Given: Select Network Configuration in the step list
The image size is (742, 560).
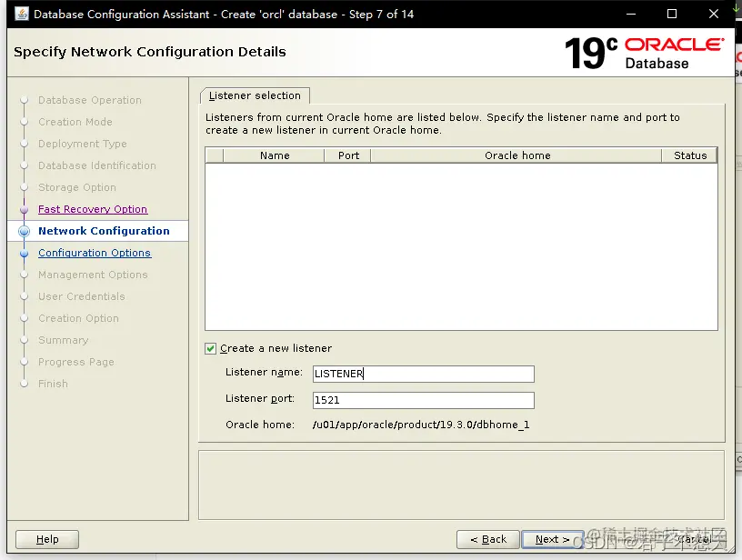Looking at the screenshot, I should [x=104, y=231].
